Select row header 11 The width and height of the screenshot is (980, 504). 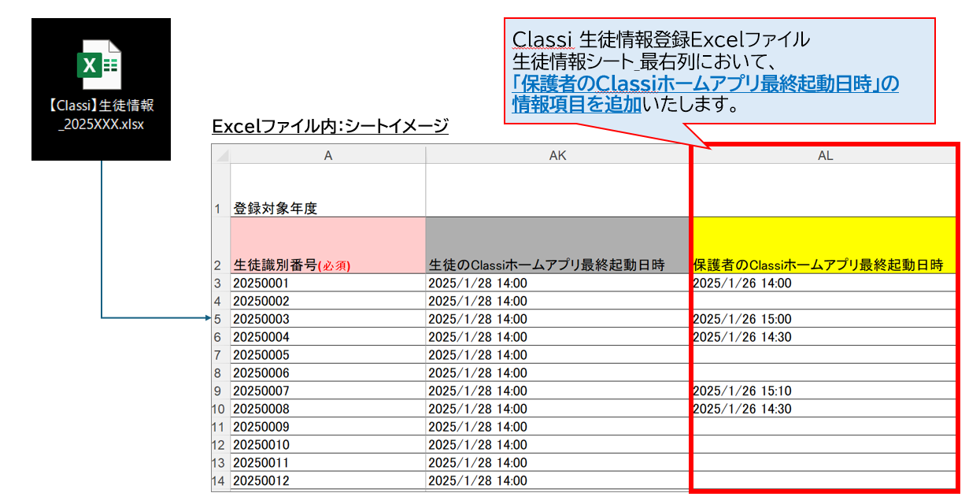click(x=220, y=427)
